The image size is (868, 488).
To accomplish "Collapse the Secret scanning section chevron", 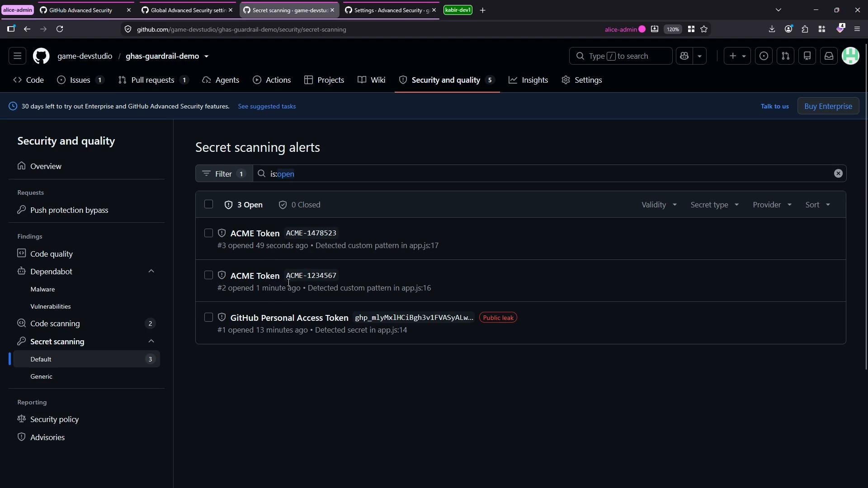I will [151, 341].
